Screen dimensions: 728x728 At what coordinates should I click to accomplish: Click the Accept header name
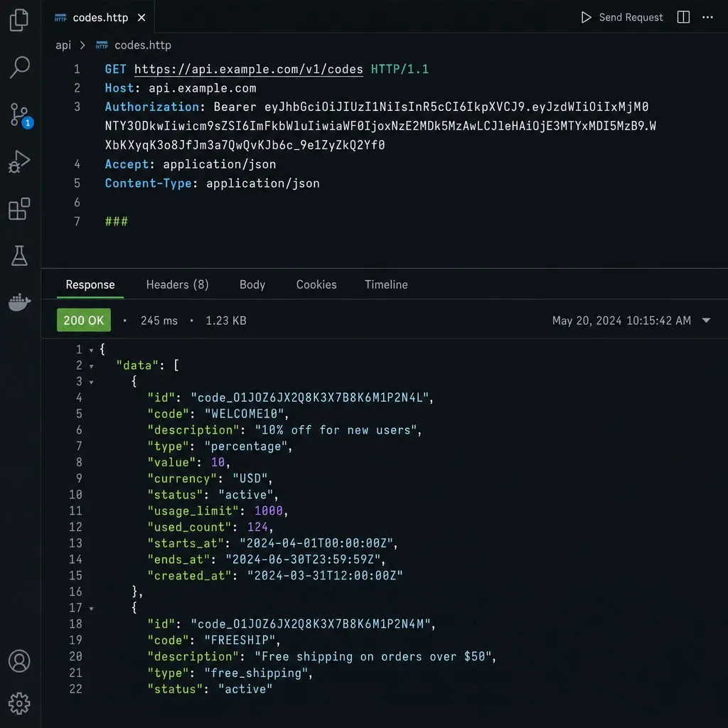(x=127, y=164)
